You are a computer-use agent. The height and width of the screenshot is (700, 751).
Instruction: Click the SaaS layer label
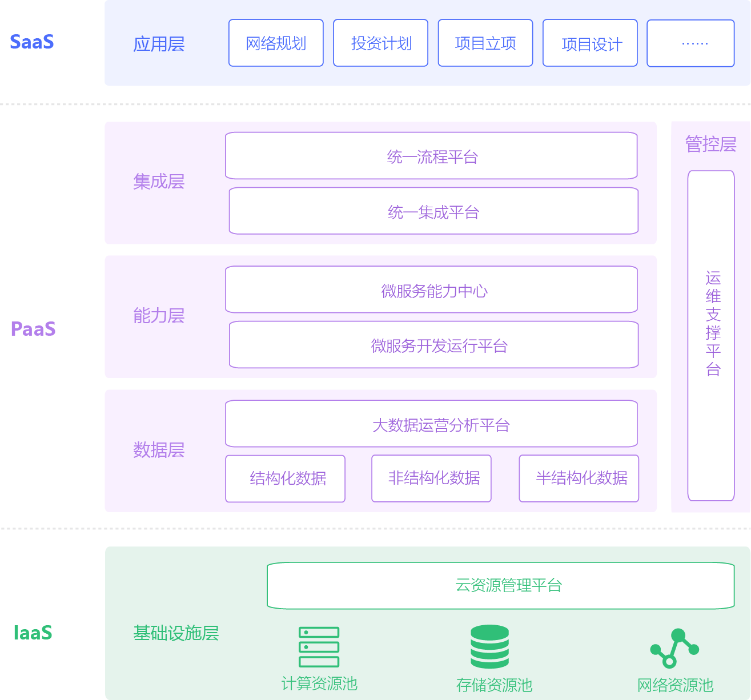[x=32, y=42]
